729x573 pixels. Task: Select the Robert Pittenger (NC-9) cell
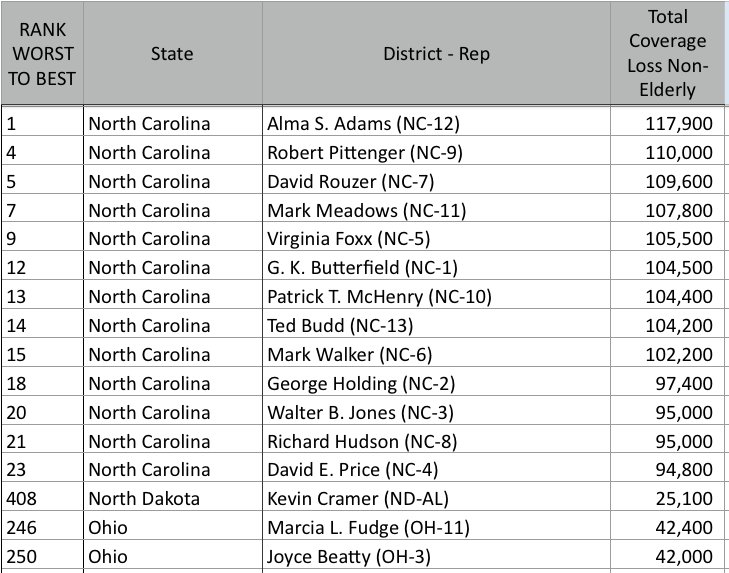(436, 153)
